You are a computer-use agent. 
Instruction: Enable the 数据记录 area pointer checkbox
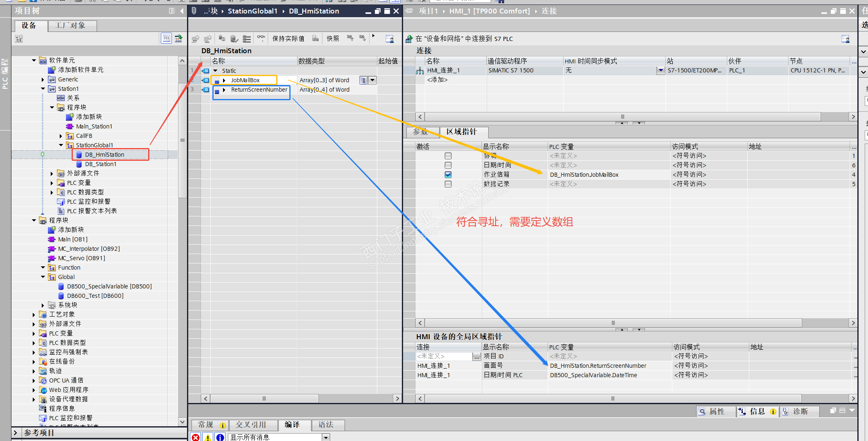(x=448, y=184)
